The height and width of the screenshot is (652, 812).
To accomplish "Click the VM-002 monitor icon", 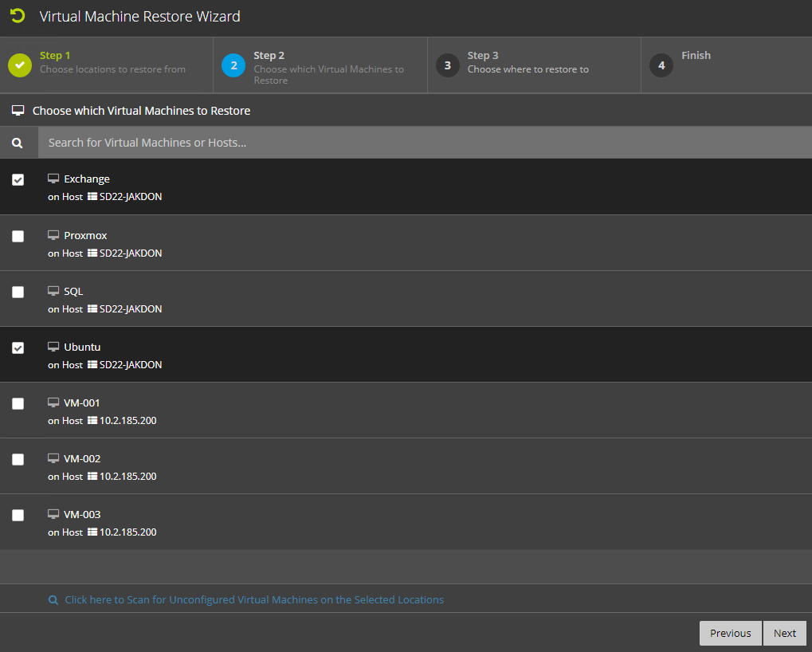I will click(53, 458).
